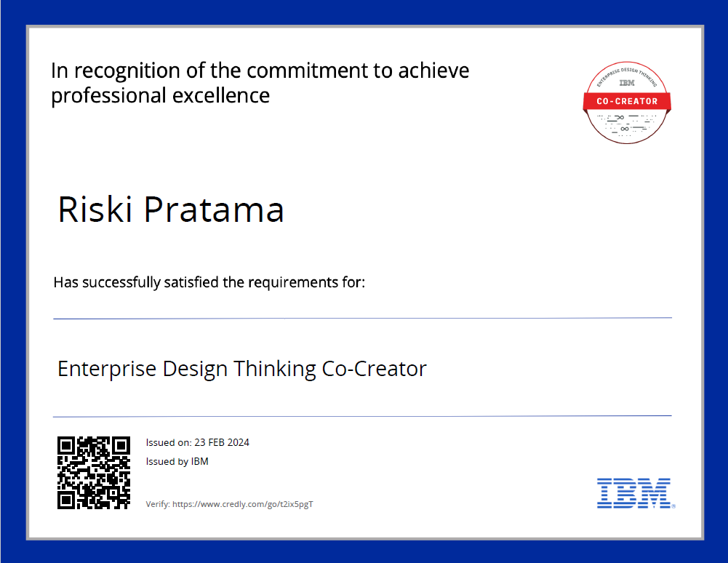Click the Enterprise Design Thinking Co-Creator badge

click(x=627, y=103)
